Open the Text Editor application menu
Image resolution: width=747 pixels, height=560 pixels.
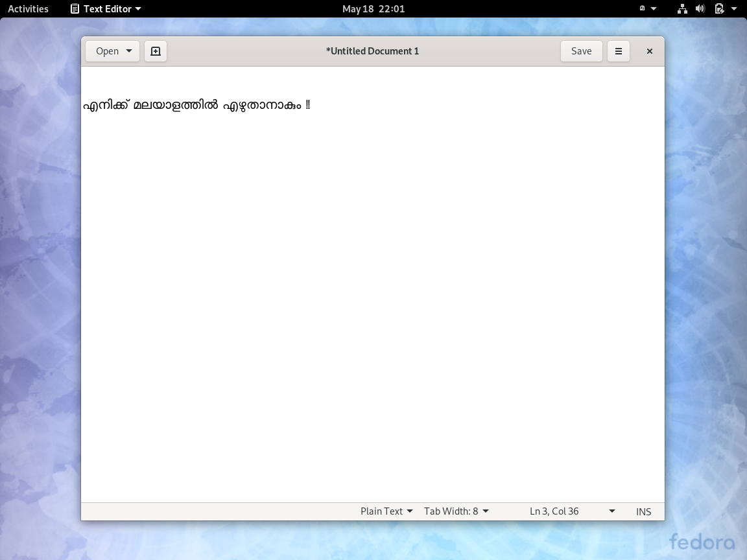106,8
